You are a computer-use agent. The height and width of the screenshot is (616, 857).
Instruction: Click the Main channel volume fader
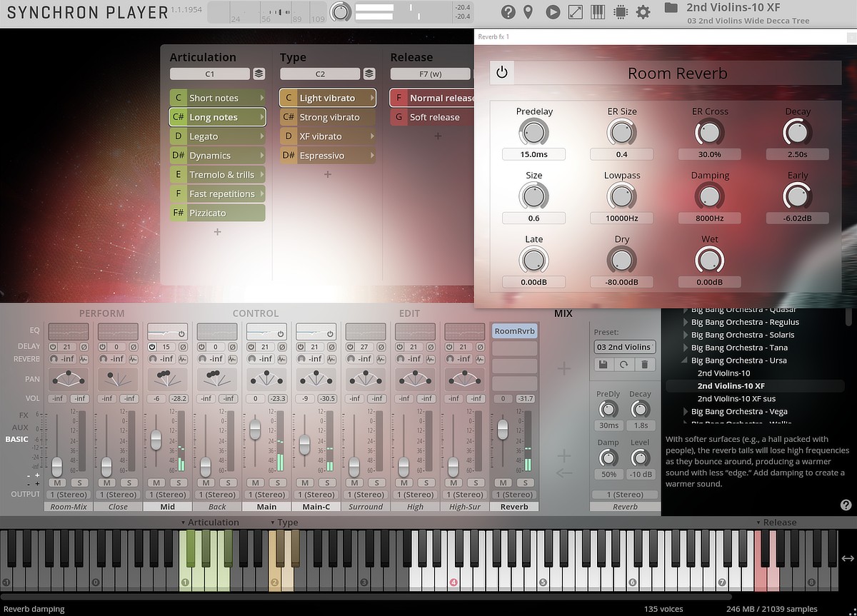(255, 429)
